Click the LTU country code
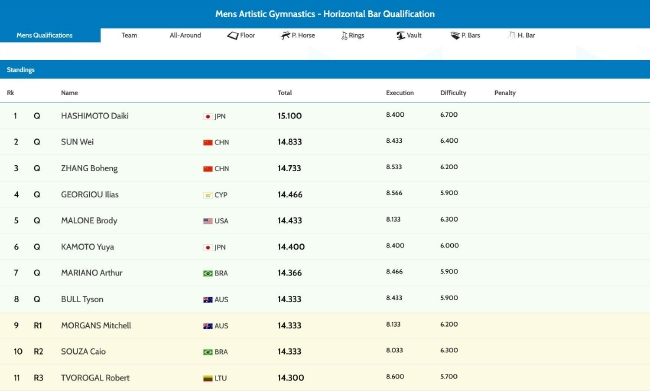The image size is (650, 391). tap(221, 378)
